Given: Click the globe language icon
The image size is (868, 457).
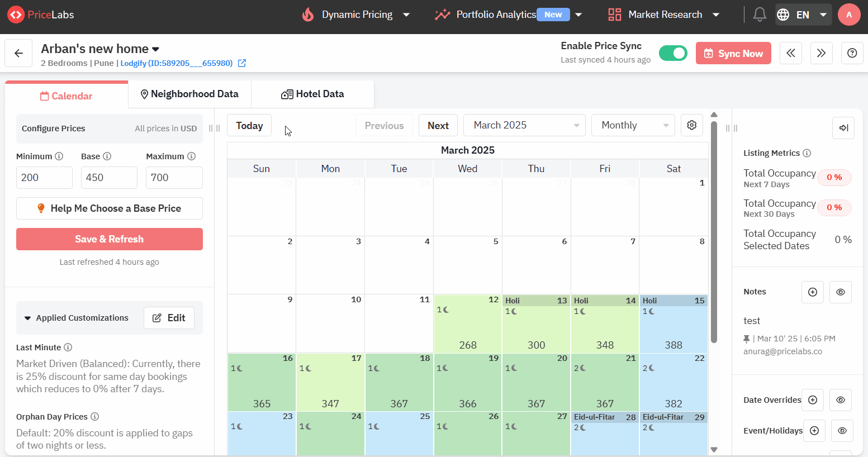Looking at the screenshot, I should coord(783,15).
